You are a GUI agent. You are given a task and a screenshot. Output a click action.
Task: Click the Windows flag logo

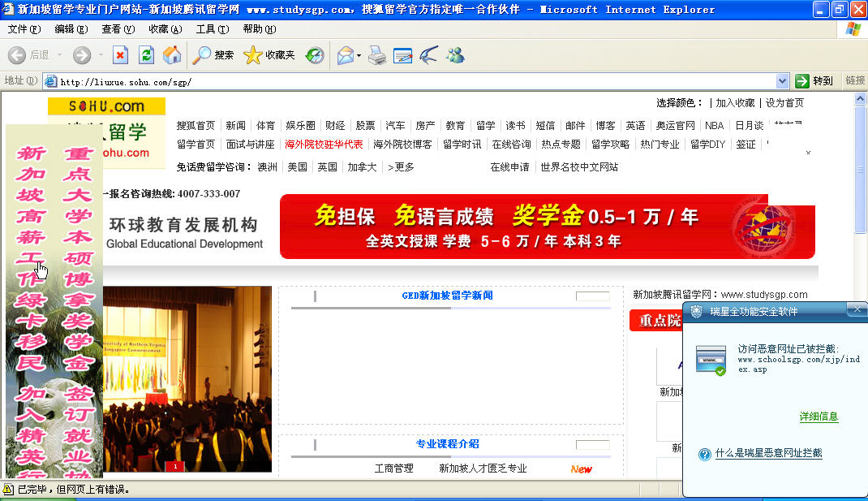tap(853, 29)
